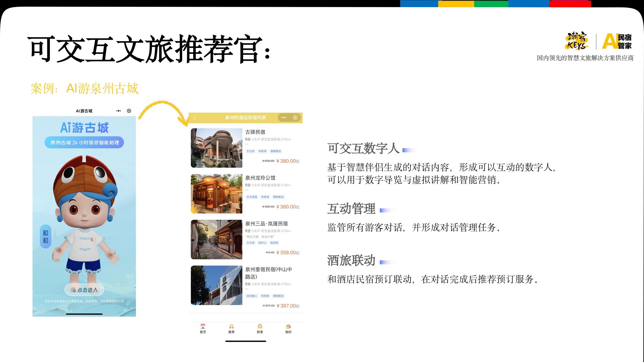Click the 和和 side label button
Image resolution: width=644 pixels, height=362 pixels.
click(x=45, y=237)
